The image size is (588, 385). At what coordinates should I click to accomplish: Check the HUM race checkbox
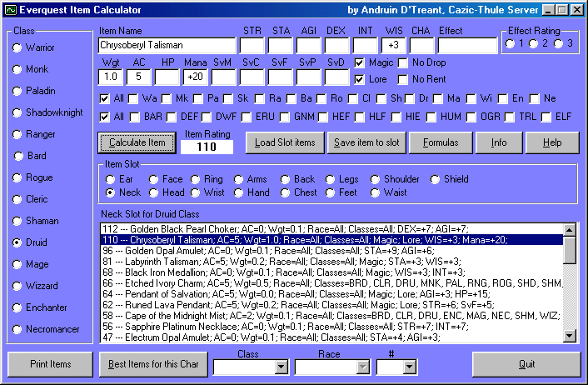[431, 117]
